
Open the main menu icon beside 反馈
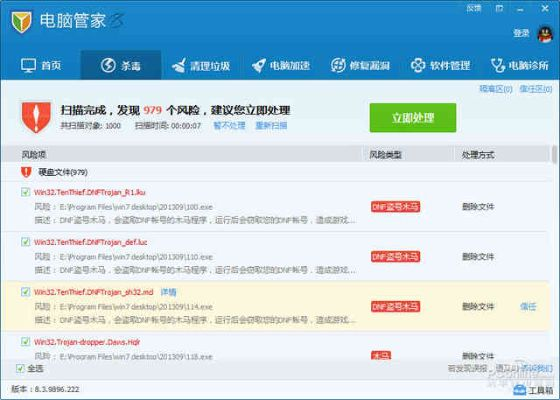click(x=499, y=8)
